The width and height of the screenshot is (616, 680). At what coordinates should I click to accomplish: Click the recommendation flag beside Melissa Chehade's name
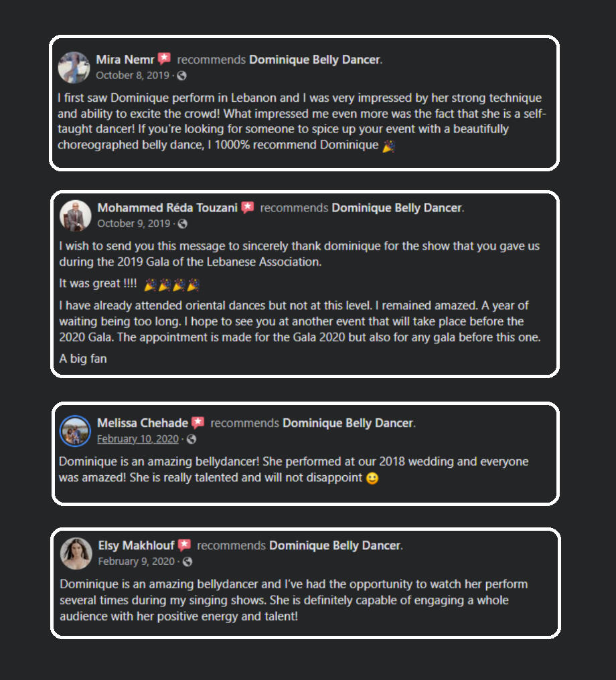coord(198,422)
